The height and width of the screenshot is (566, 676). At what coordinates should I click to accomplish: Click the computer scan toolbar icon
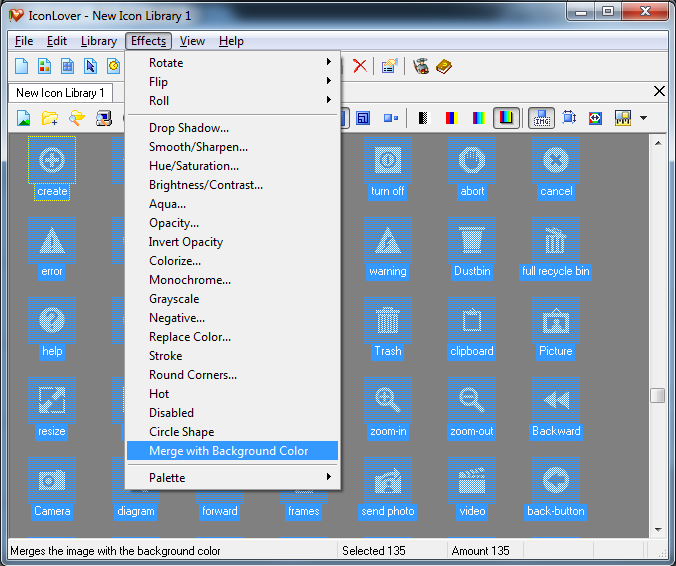tap(103, 118)
